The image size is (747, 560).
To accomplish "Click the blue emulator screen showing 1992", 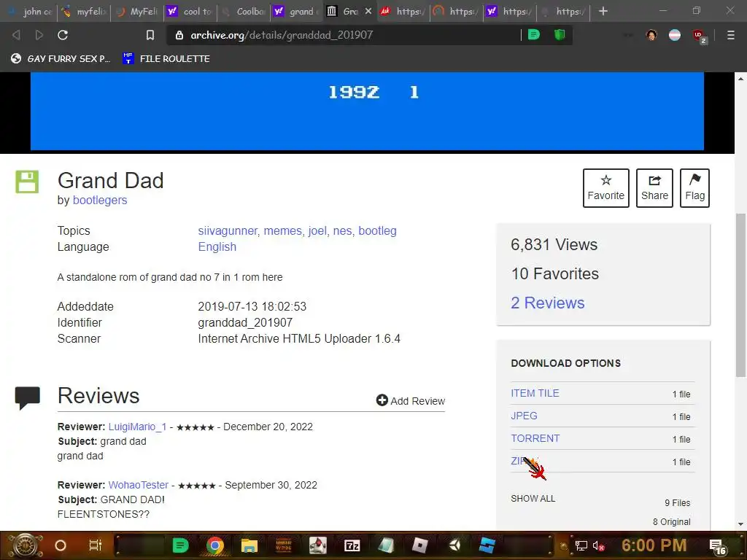I will [x=367, y=111].
